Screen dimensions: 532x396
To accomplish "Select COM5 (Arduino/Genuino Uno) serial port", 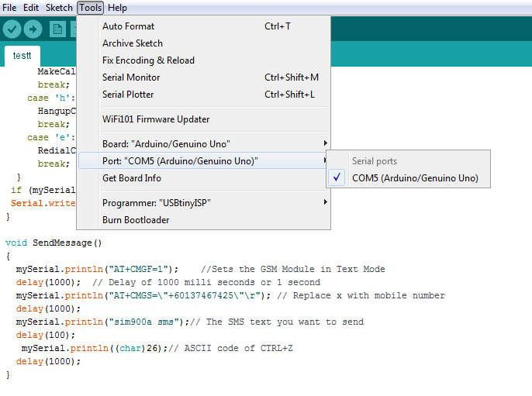I will tap(415, 178).
